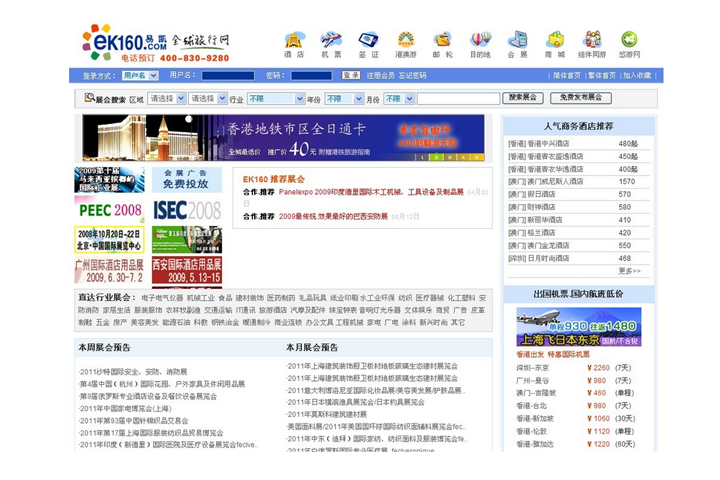720x480 pixels.
Task: Open the 2008年10月20日-22日 北京 ad
Action: point(109,239)
